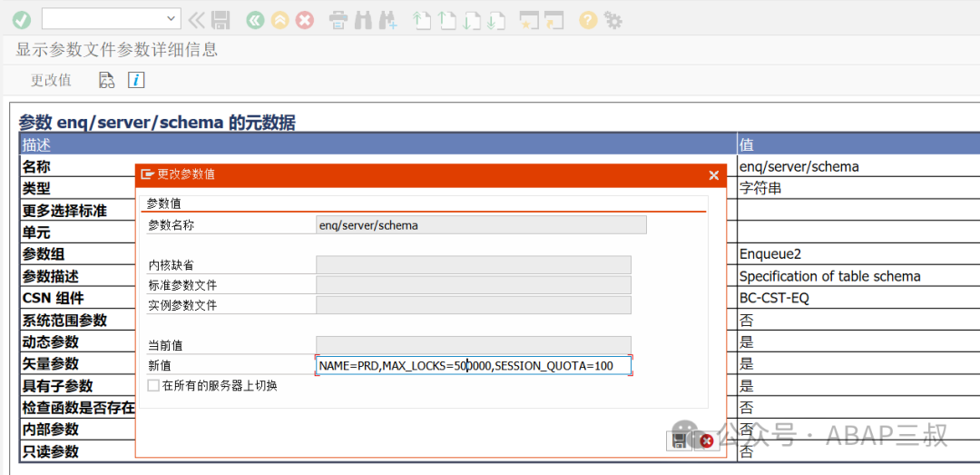Image resolution: width=980 pixels, height=475 pixels.
Task: Select the 具有子参数 row label
Action: click(57, 385)
